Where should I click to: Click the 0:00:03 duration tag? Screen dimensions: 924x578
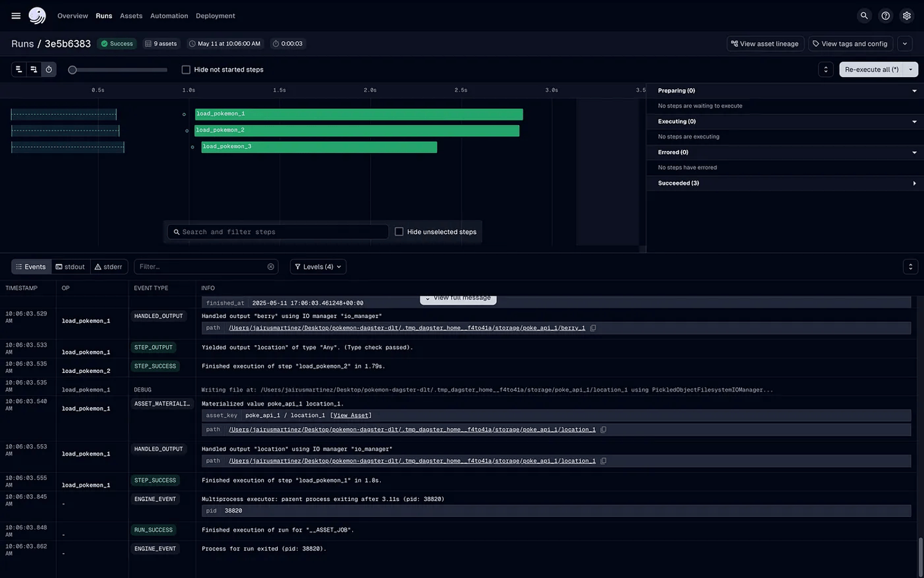tap(288, 44)
